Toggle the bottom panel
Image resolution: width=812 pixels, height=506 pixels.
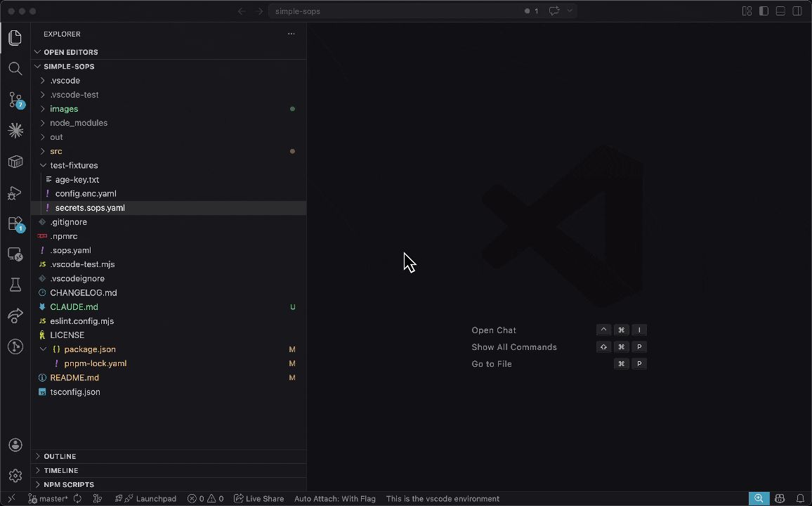pos(780,11)
